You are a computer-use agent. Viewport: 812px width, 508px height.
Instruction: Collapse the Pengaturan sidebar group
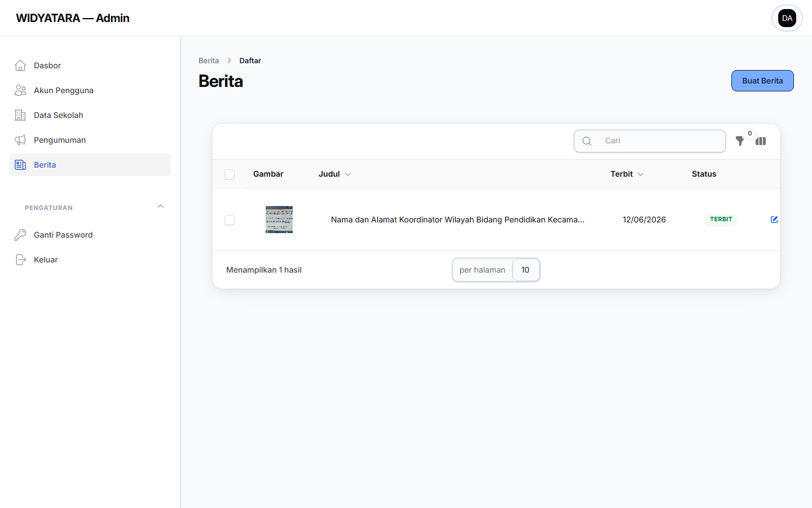[161, 207]
